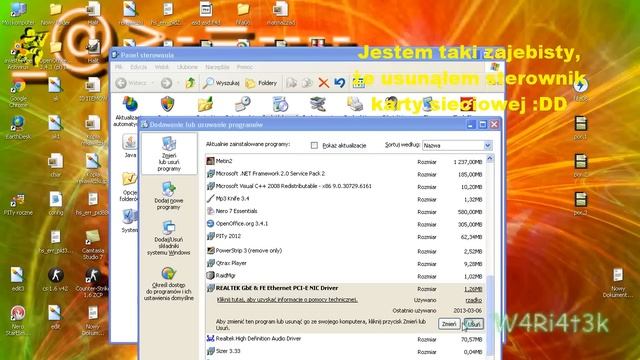Click the PITy roczne desktop icon

pyautogui.click(x=18, y=204)
